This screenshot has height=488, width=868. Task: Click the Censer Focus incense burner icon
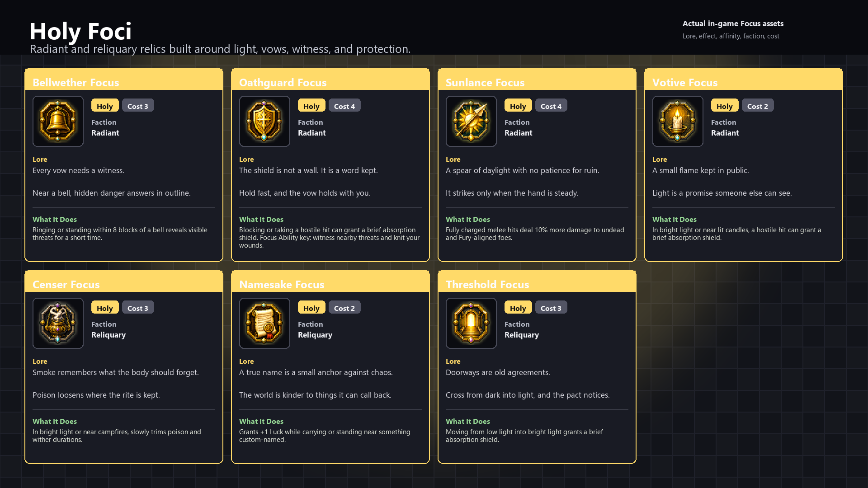(x=58, y=323)
